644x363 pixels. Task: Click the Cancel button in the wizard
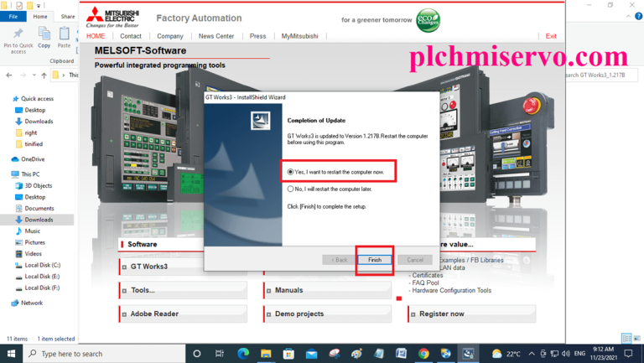click(415, 260)
